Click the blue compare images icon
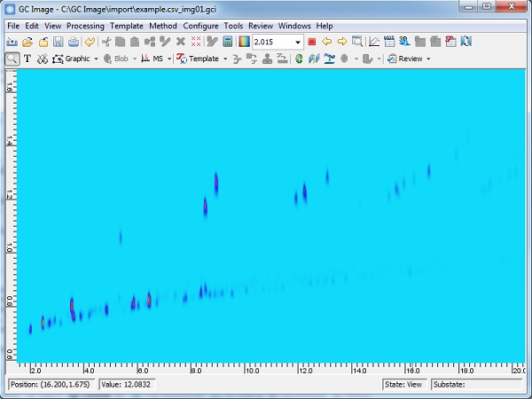The height and width of the screenshot is (399, 532). (466, 42)
